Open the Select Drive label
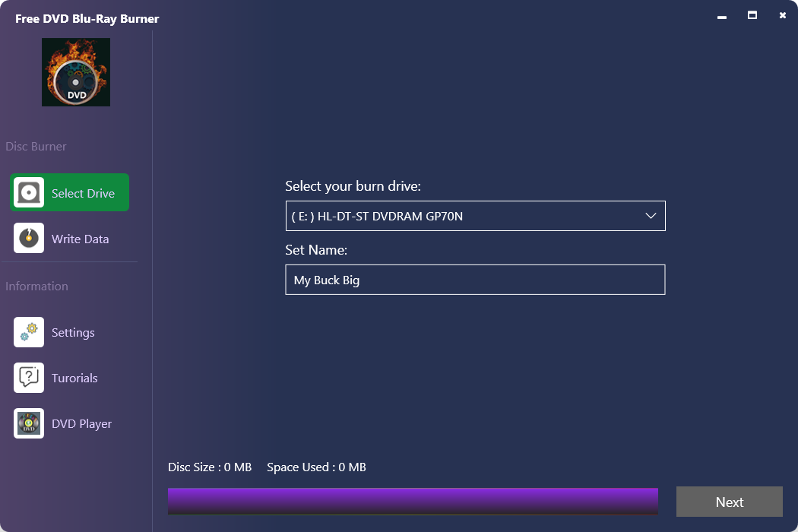 [83, 194]
